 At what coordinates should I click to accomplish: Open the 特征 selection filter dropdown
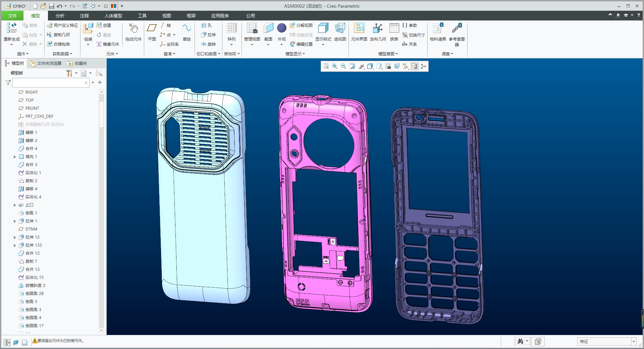pyautogui.click(x=634, y=342)
